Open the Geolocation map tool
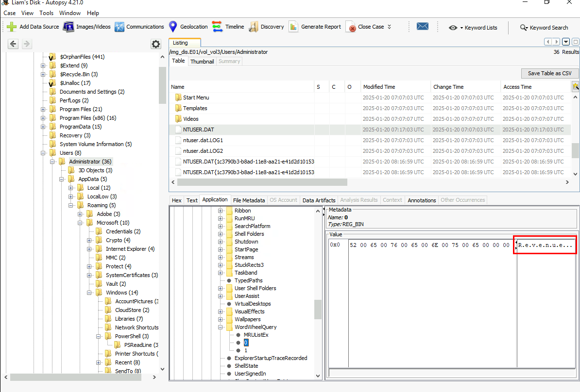Image resolution: width=580 pixels, height=392 pixels. (x=173, y=27)
